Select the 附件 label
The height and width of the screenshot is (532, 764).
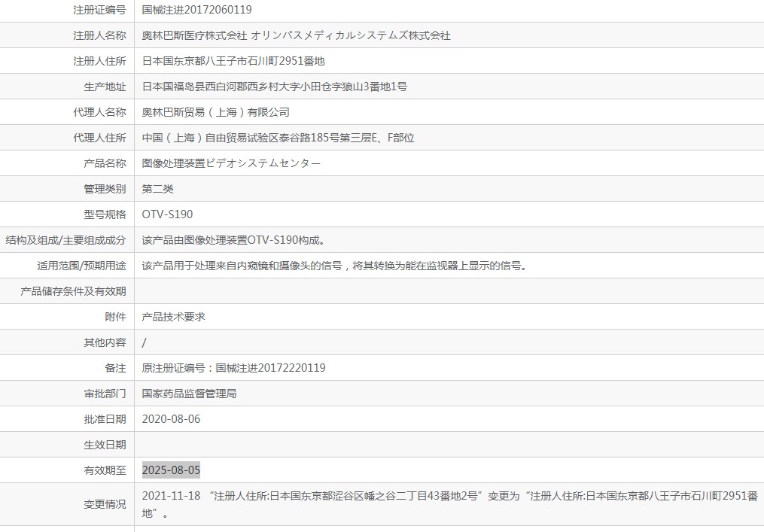[115, 317]
